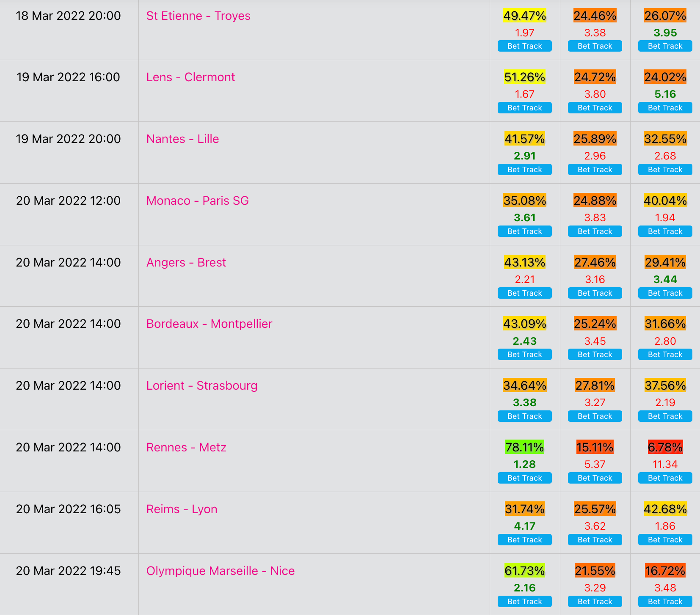This screenshot has width=700, height=616.
Task: Click Bet Track under St Etienne home odds 1.97
Action: coord(525,46)
